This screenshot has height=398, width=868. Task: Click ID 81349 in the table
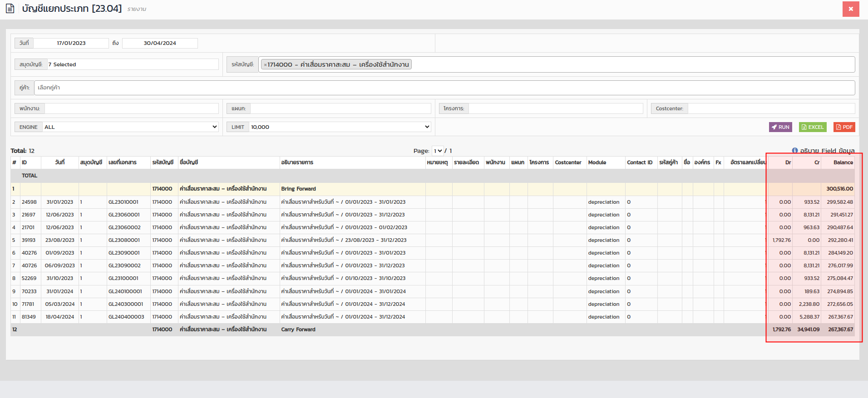coord(29,317)
